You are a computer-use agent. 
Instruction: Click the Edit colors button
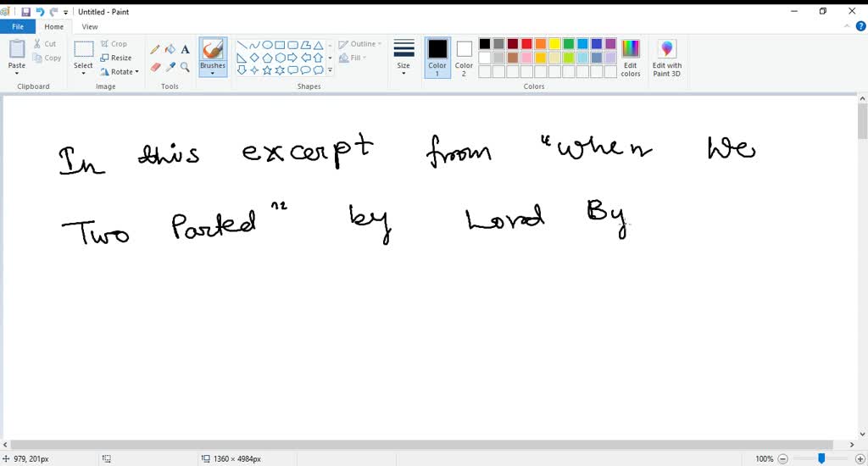(631, 58)
